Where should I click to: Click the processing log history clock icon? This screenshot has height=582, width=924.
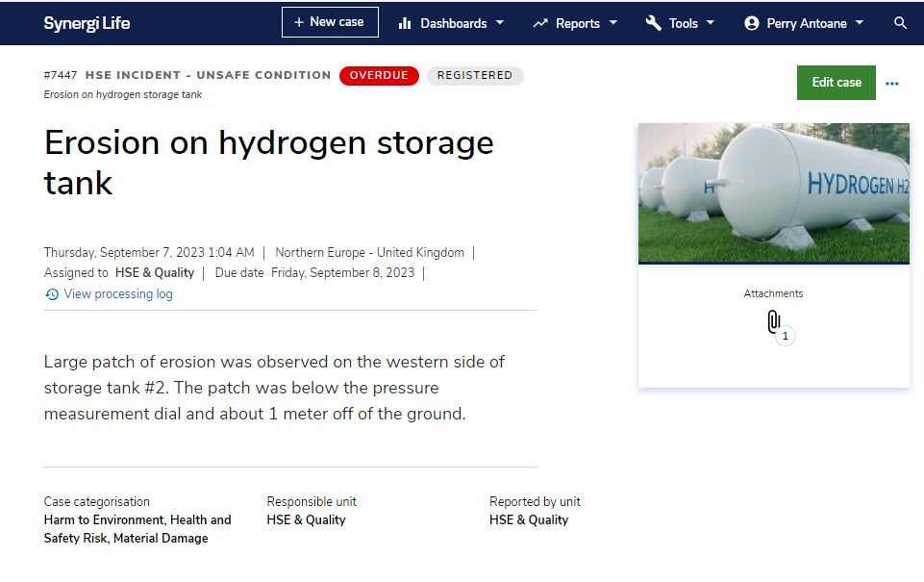(x=52, y=293)
